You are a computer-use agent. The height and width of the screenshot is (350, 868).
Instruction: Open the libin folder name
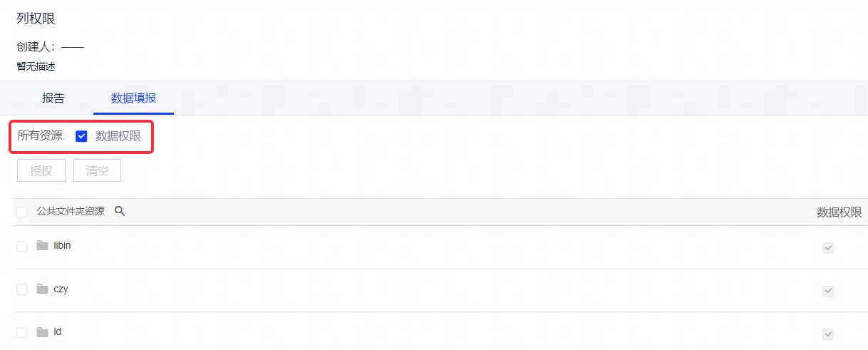[63, 246]
